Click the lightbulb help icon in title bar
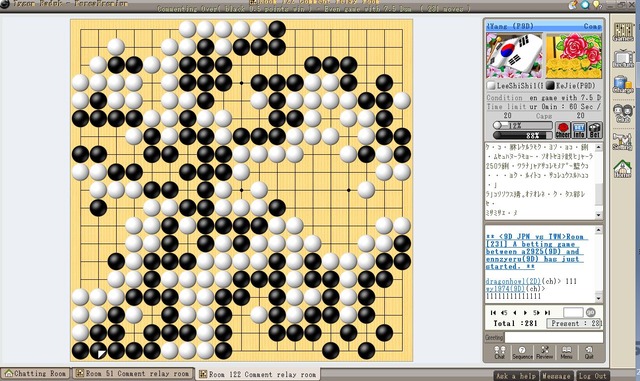640x381 pixels. pyautogui.click(x=597, y=4)
